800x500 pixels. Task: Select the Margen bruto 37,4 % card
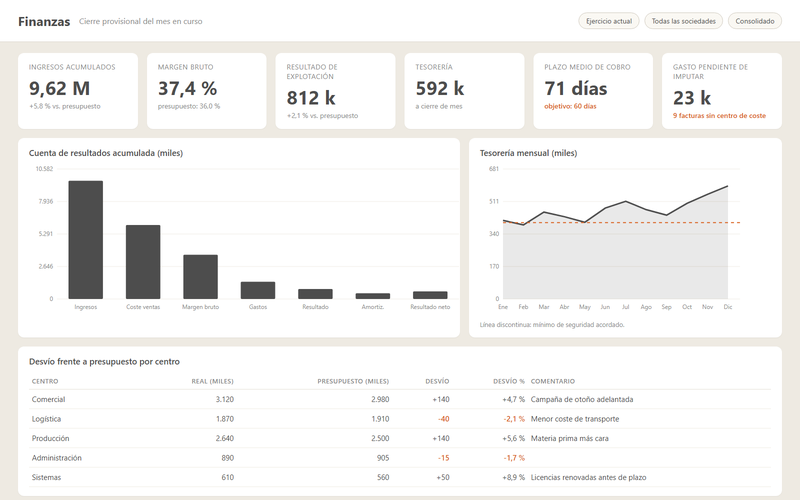(x=207, y=91)
